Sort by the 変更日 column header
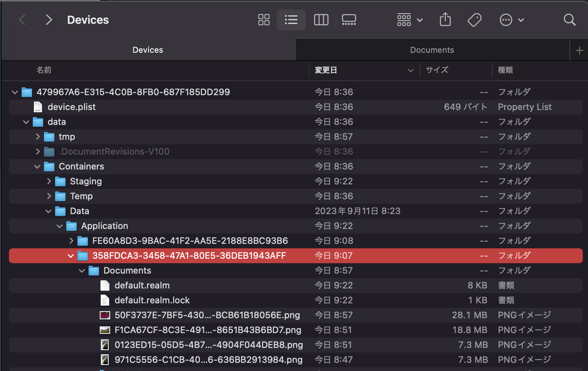 pos(326,70)
